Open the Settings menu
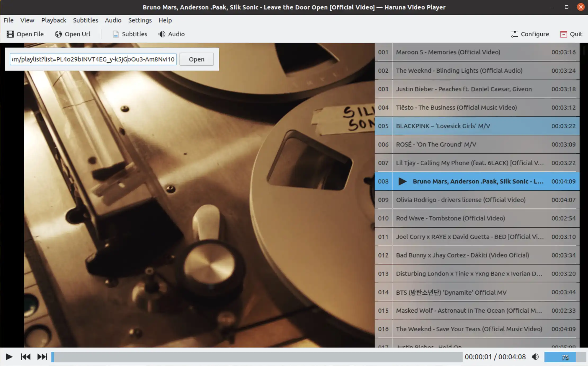 140,20
